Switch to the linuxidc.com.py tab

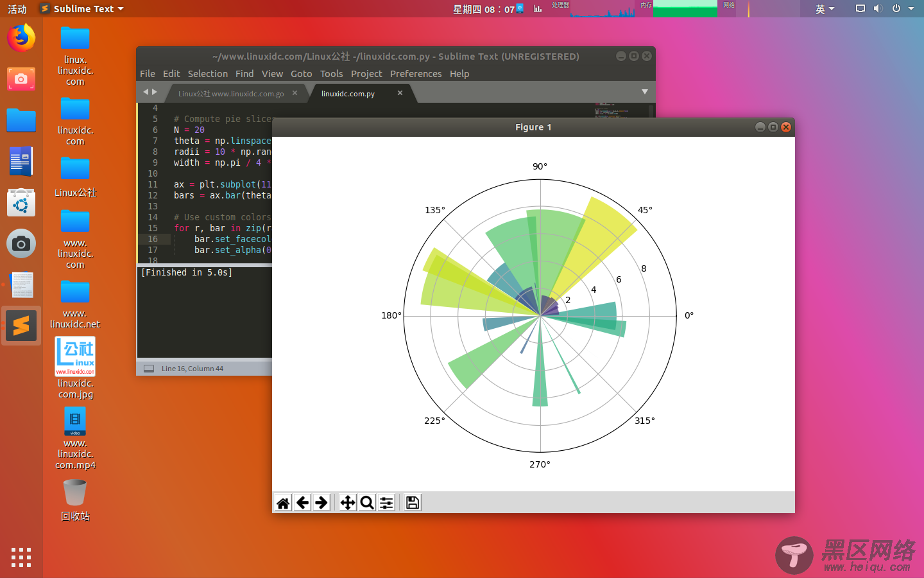348,94
